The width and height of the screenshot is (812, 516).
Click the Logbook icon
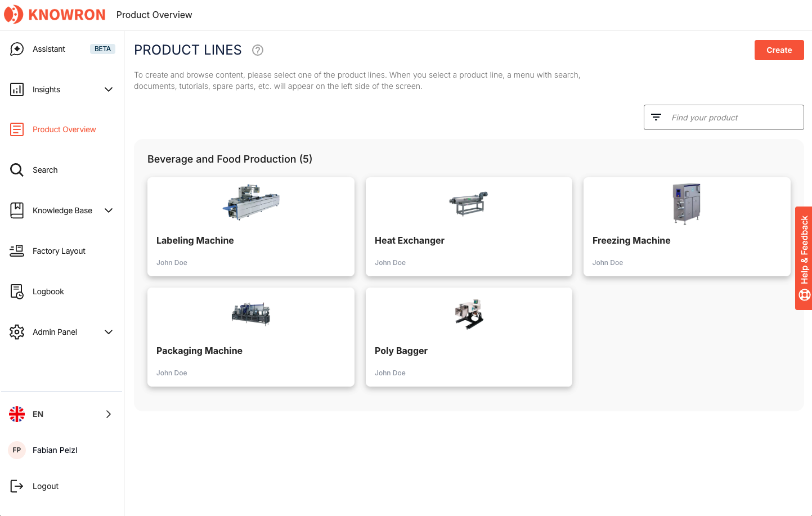(x=17, y=291)
